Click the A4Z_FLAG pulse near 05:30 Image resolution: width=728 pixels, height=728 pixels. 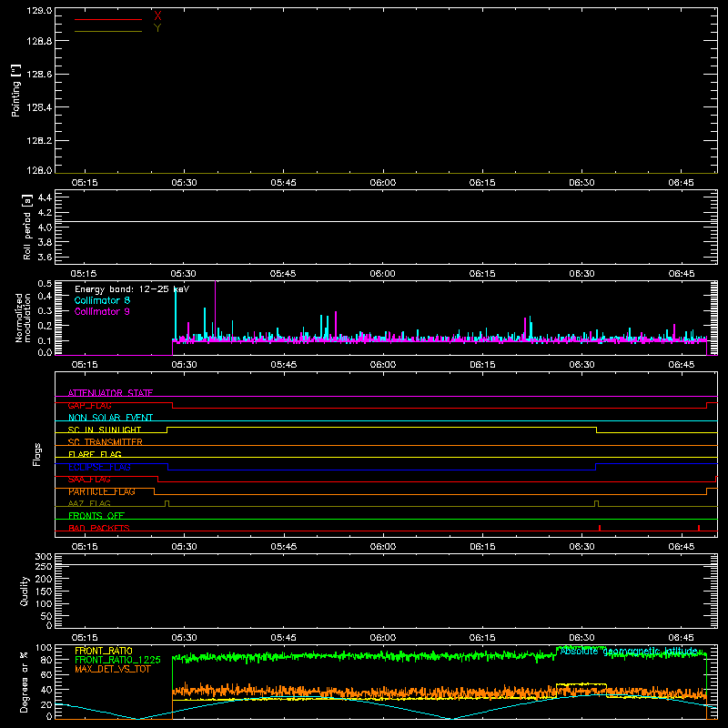click(167, 504)
